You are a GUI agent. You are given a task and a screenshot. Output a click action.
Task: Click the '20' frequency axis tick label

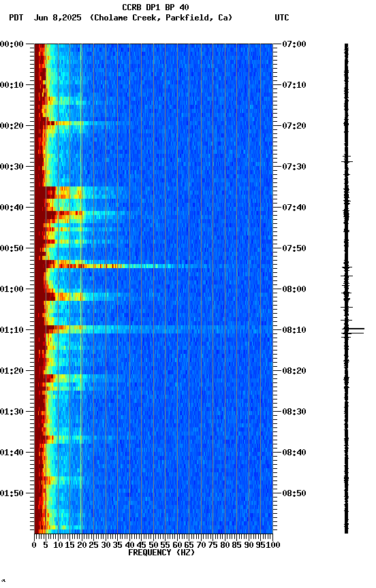[82, 546]
